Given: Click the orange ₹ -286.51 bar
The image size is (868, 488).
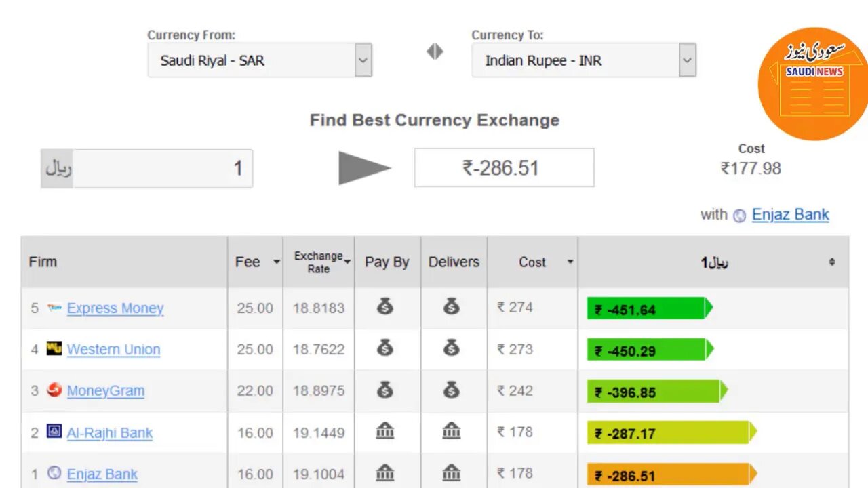Looking at the screenshot, I should coord(672,474).
